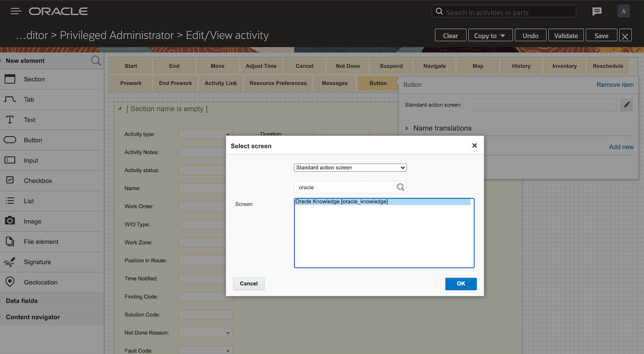The image size is (644, 354).
Task: Cancel the Select screen dialog
Action: pos(248,284)
